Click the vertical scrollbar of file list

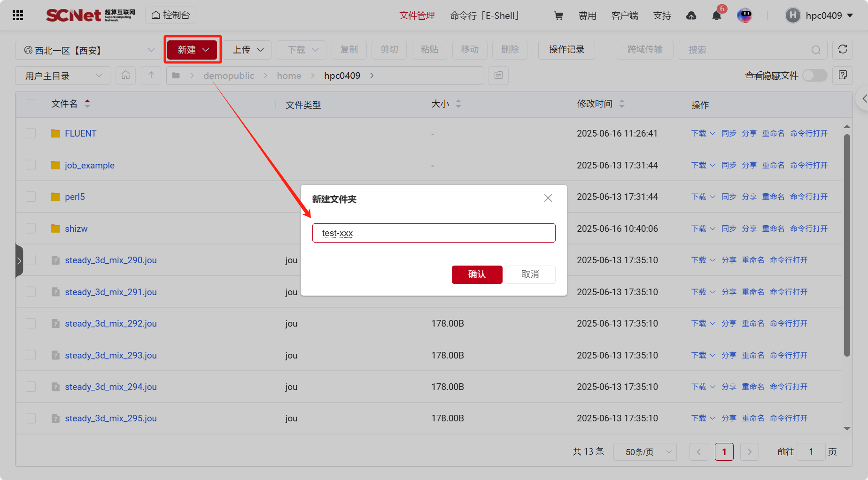point(847,244)
